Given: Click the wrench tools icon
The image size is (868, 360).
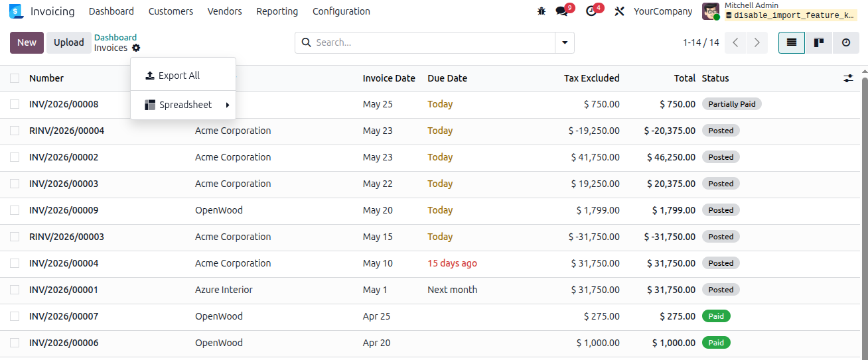Looking at the screenshot, I should [x=620, y=11].
